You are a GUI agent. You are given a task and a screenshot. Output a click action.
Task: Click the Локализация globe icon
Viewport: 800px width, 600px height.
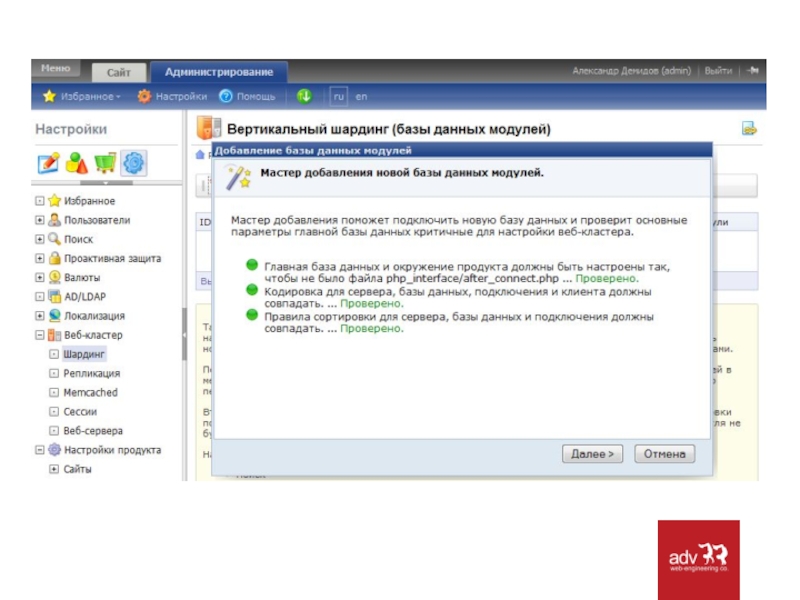coord(55,315)
